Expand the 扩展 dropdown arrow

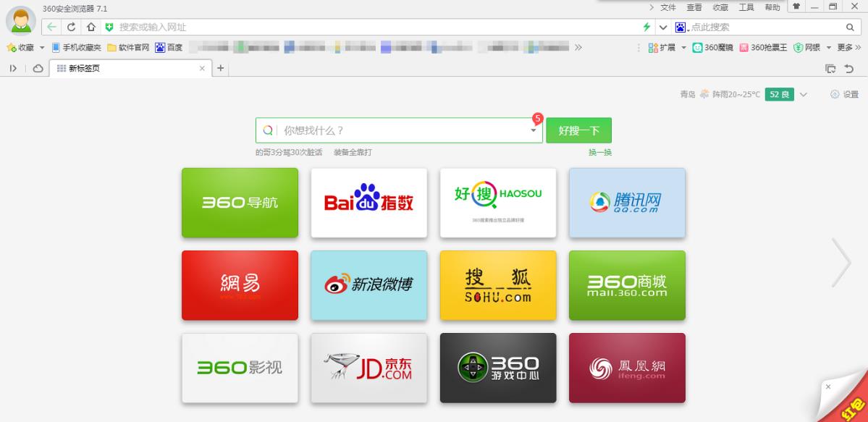[x=683, y=48]
